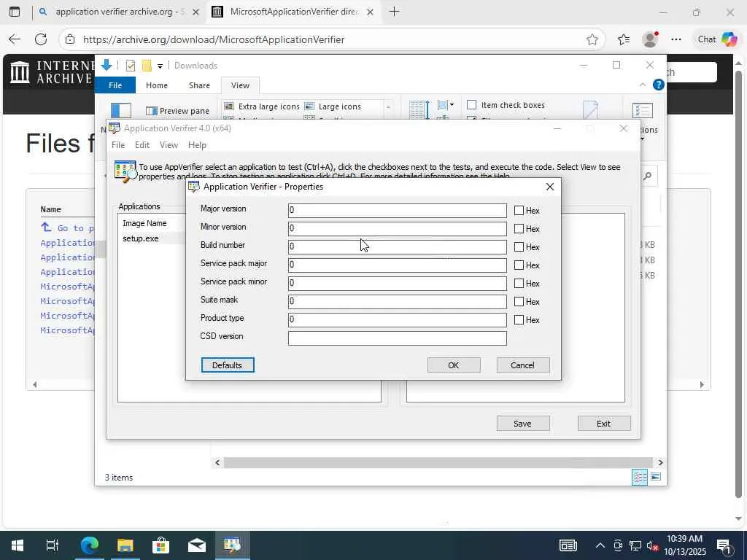Check Hex for Service pack major

tap(519, 265)
